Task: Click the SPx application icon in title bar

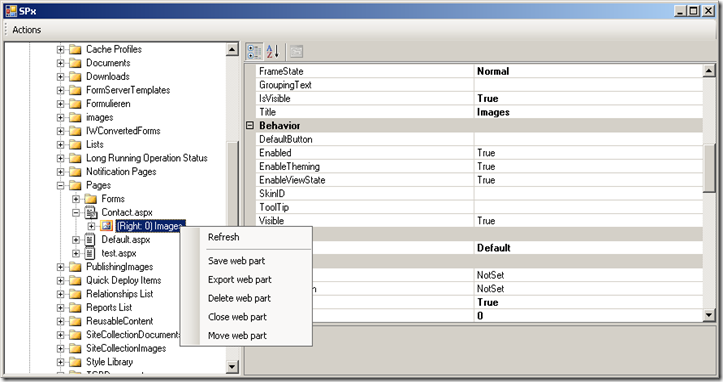Action: click(x=11, y=11)
